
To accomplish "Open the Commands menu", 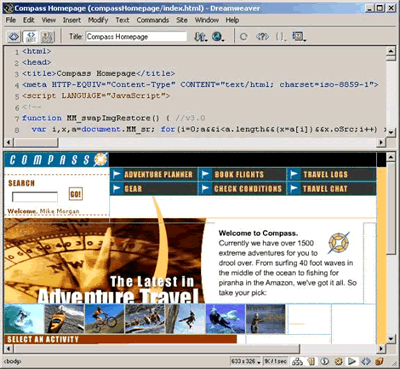I will pos(153,20).
